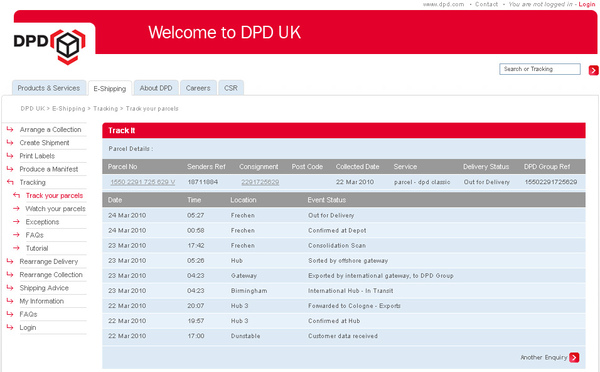Click the Parcel No column header

click(x=122, y=167)
